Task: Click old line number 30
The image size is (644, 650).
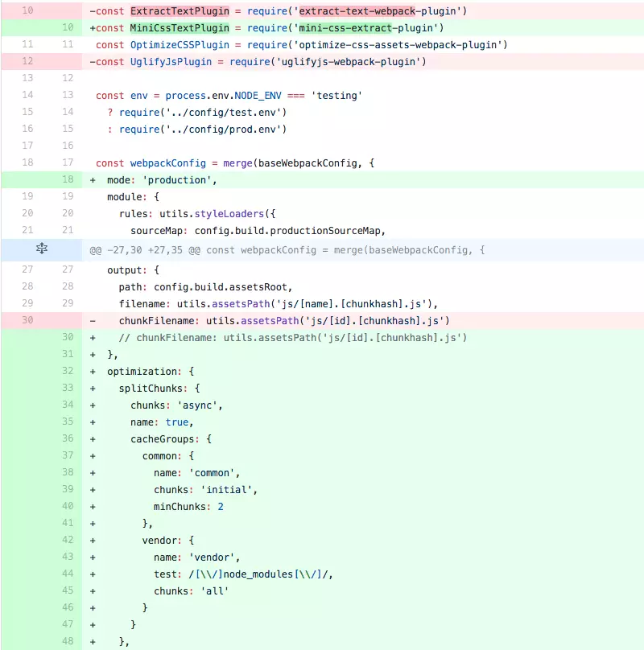Action: tap(27, 320)
